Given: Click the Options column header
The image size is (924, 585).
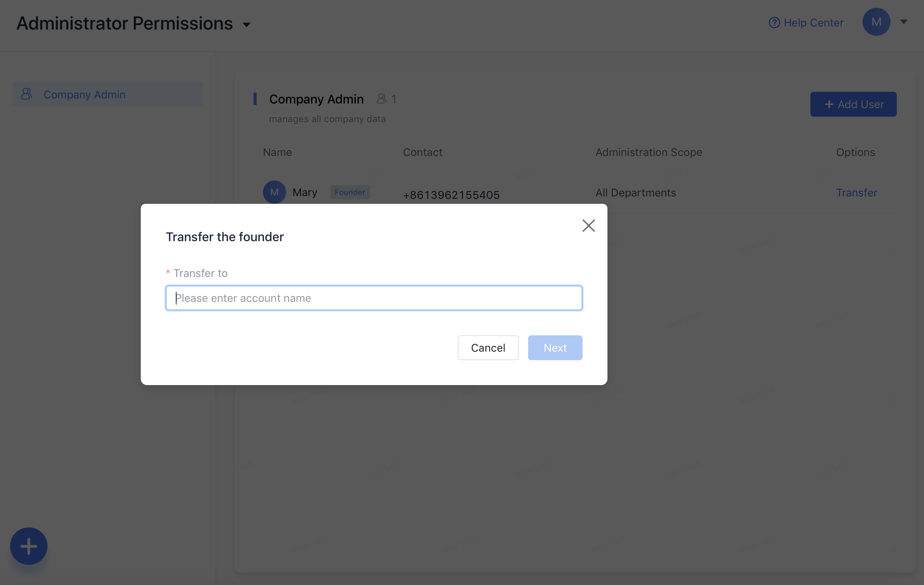Looking at the screenshot, I should (856, 152).
